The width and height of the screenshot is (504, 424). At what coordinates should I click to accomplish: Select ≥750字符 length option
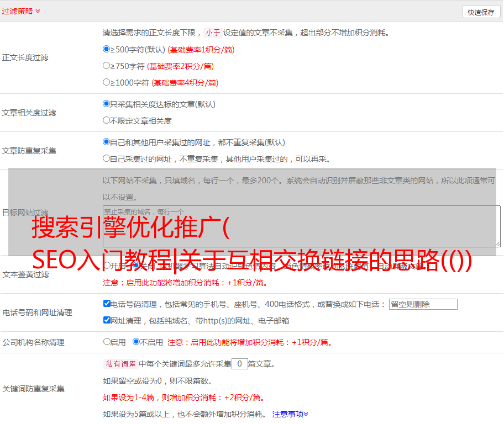pos(107,66)
